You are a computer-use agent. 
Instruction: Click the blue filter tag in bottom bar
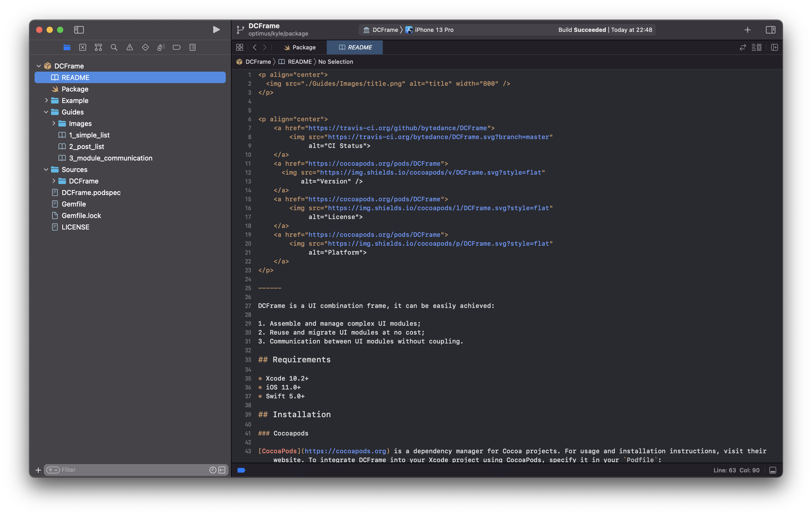click(x=241, y=470)
